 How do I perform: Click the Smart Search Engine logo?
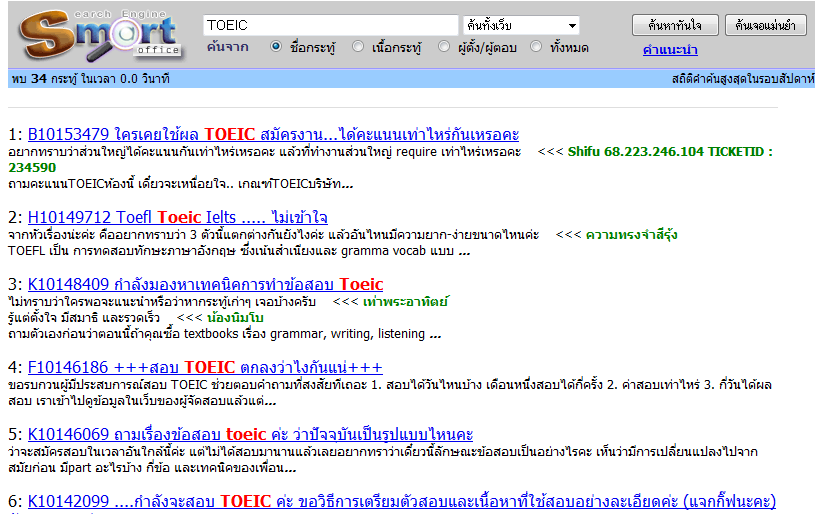[x=101, y=34]
